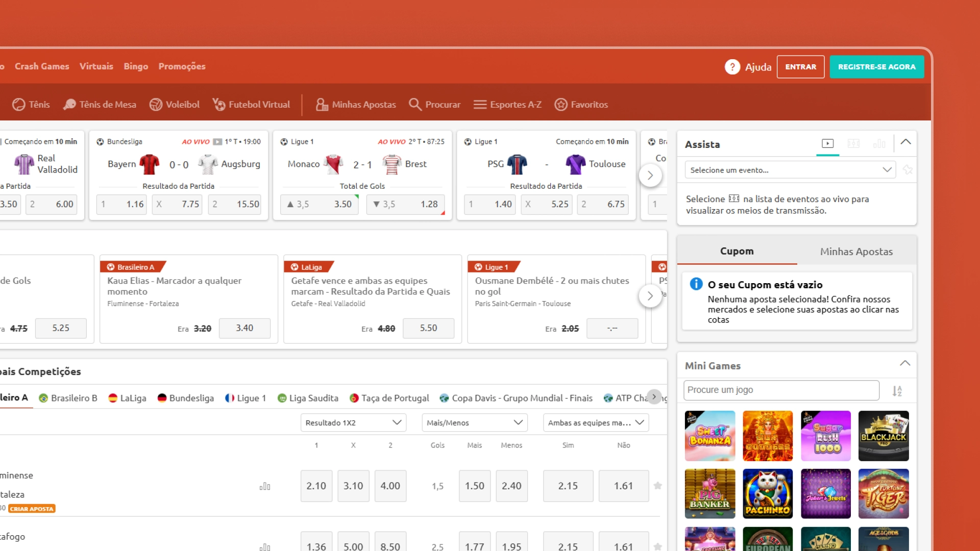980x551 pixels.
Task: Select Bayern win odds 1.16
Action: [x=121, y=204]
